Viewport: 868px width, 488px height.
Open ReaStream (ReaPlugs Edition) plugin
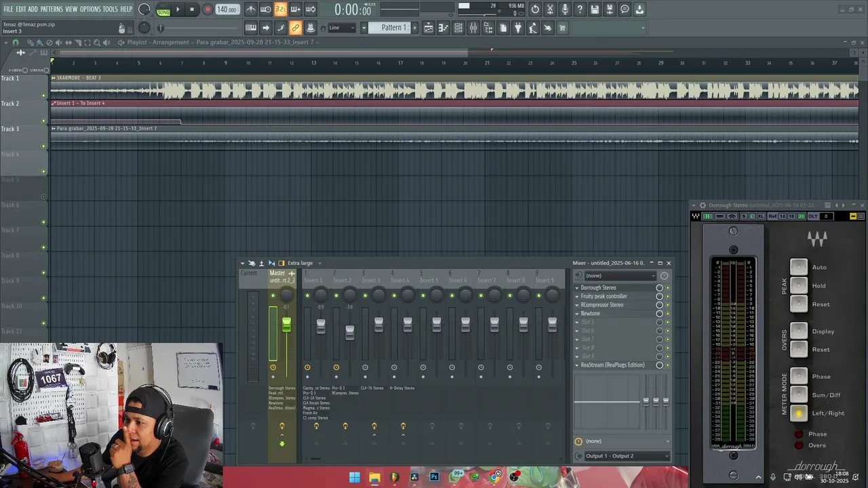tap(613, 365)
